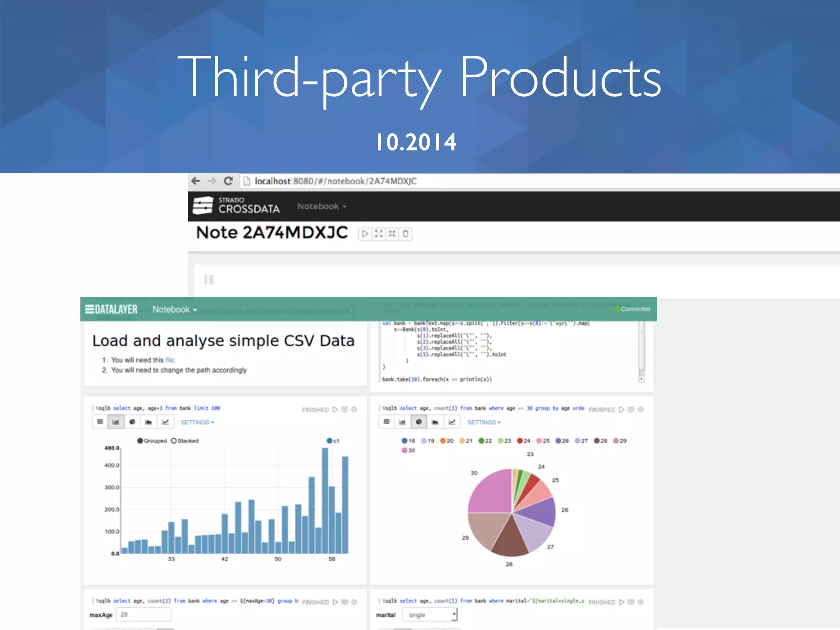This screenshot has width=840, height=630.
Task: Select area chart view for age+3 query
Action: [x=148, y=422]
